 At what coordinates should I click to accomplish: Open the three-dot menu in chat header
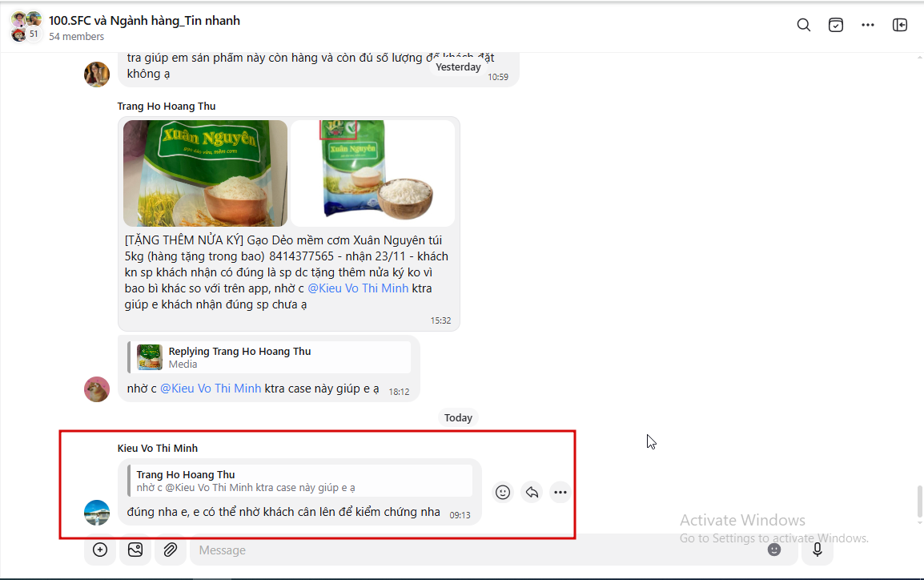pos(867,25)
